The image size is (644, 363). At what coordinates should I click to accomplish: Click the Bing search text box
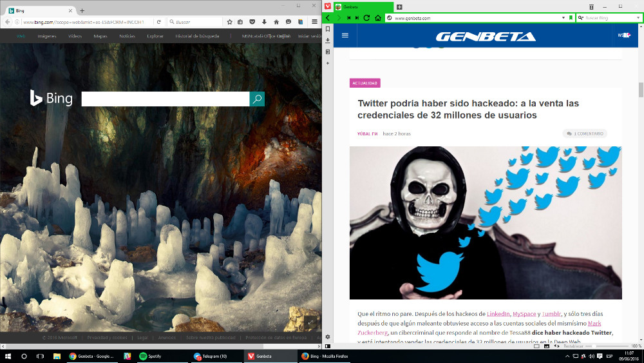166,99
